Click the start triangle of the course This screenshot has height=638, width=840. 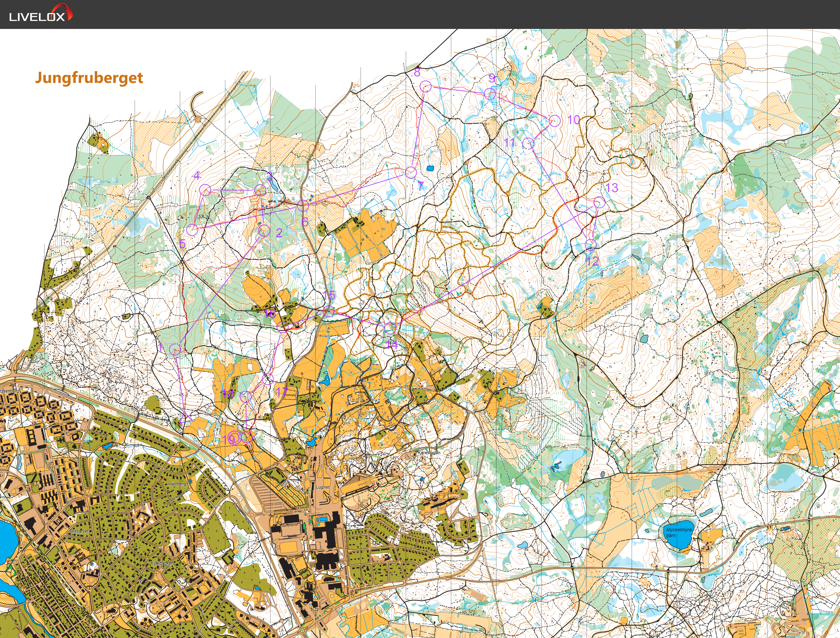click(x=186, y=418)
